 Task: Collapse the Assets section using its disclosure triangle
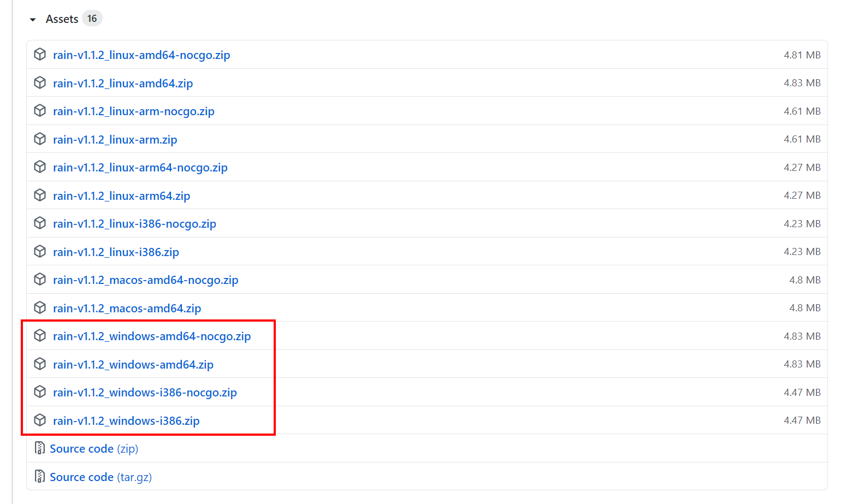33,18
